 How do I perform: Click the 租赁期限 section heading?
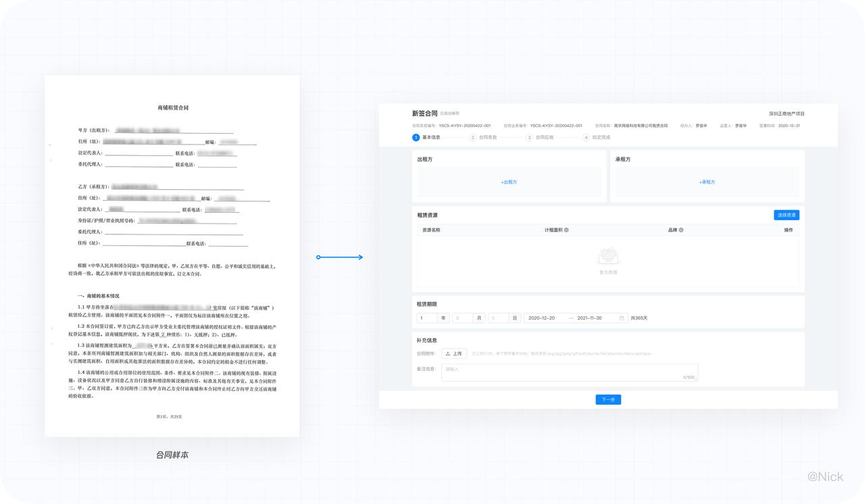point(427,304)
